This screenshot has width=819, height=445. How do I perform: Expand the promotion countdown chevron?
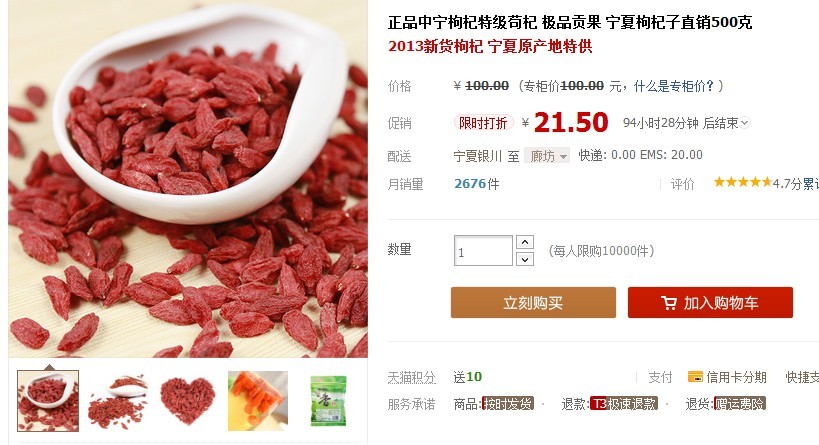(x=745, y=123)
